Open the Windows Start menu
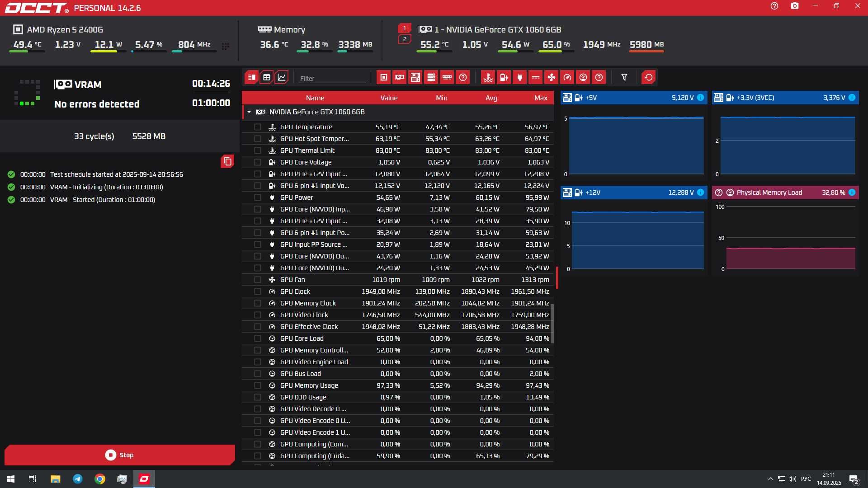The height and width of the screenshot is (488, 868). [11, 479]
